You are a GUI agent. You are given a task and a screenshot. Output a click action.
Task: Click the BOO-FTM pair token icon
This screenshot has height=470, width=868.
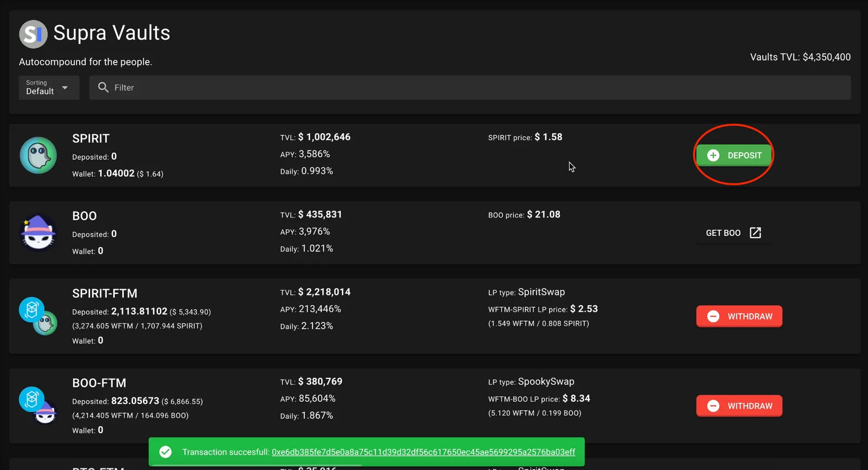pyautogui.click(x=38, y=405)
